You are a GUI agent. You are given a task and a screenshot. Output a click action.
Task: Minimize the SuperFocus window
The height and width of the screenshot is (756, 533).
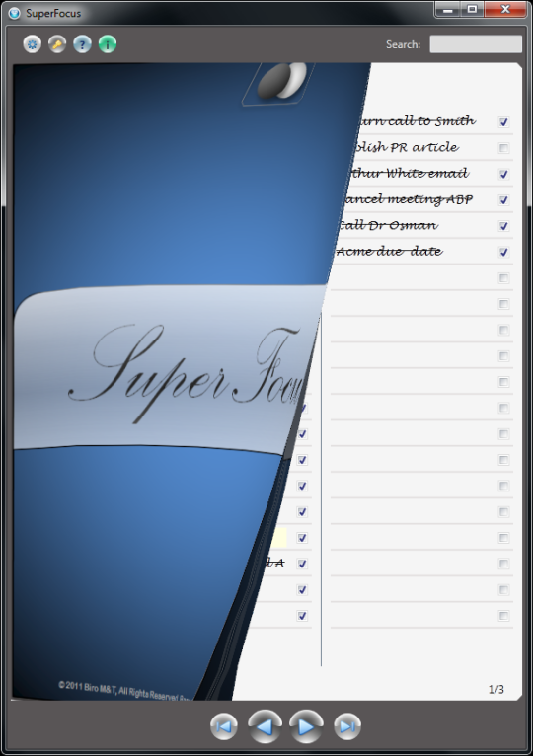447,9
